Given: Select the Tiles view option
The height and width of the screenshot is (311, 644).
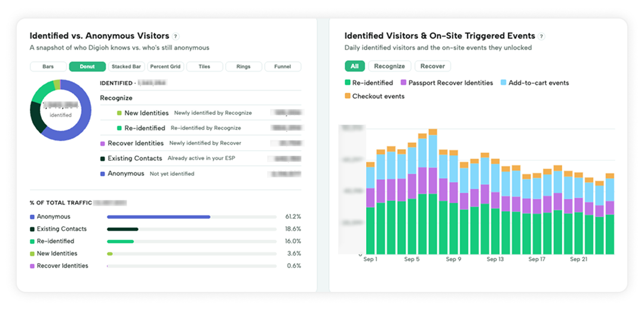Looking at the screenshot, I should point(204,66).
